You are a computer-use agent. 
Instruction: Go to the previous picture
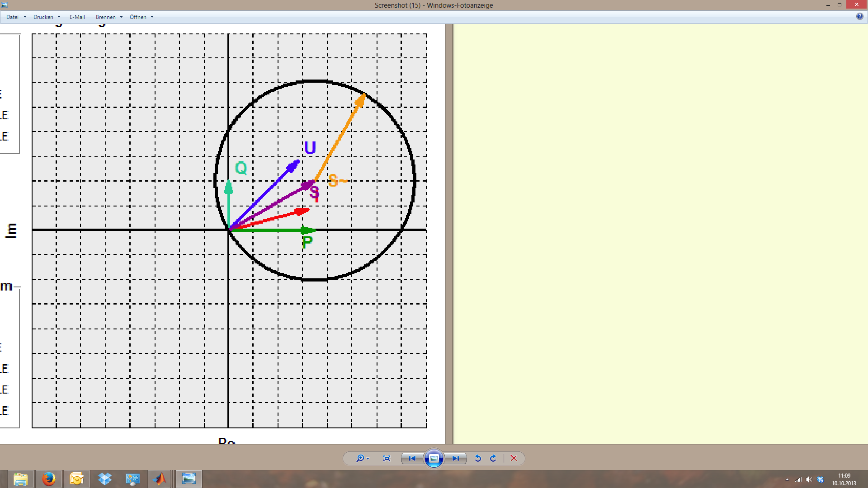412,458
